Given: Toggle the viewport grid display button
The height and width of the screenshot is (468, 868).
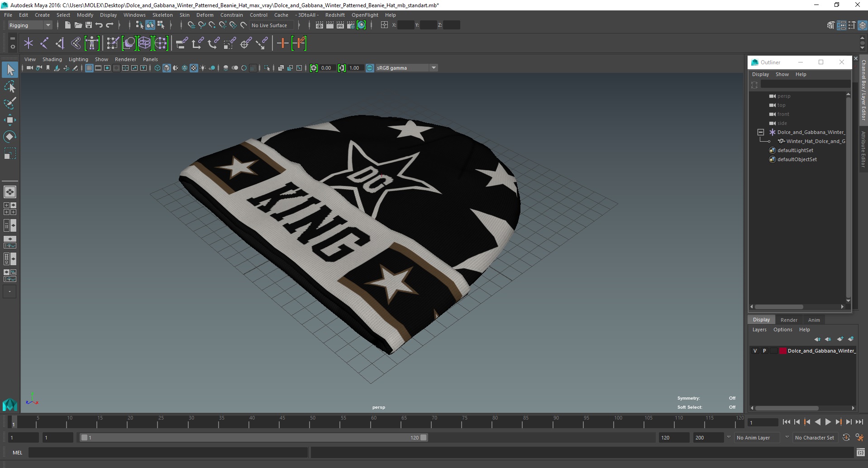Looking at the screenshot, I should pos(89,68).
